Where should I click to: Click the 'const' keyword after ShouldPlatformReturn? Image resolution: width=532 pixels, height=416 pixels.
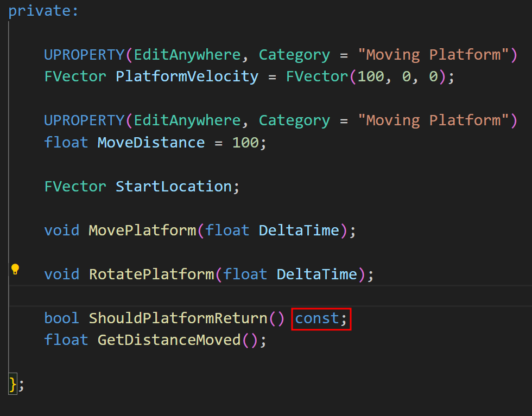coord(317,319)
